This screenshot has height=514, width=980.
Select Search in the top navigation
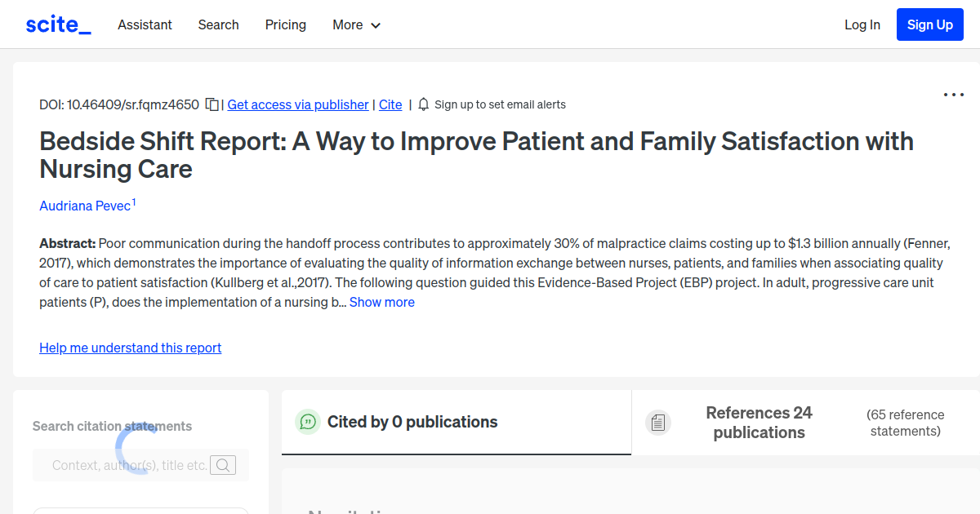click(x=218, y=25)
